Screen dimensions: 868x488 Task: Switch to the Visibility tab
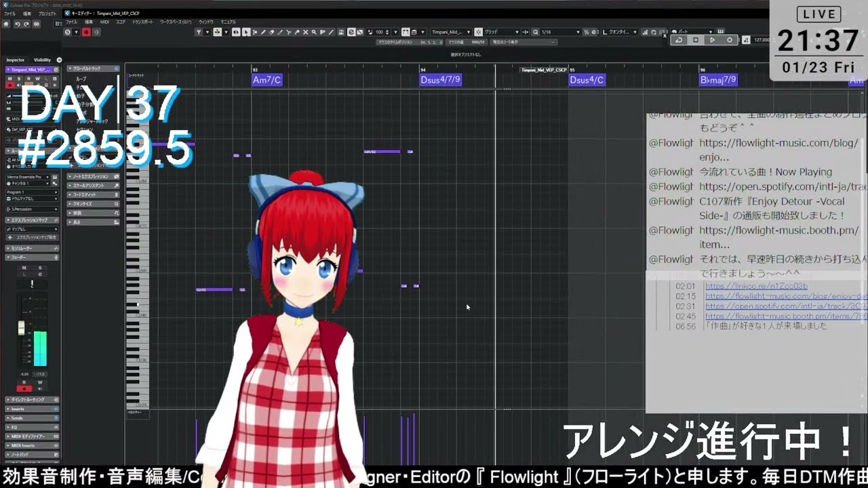[x=42, y=60]
